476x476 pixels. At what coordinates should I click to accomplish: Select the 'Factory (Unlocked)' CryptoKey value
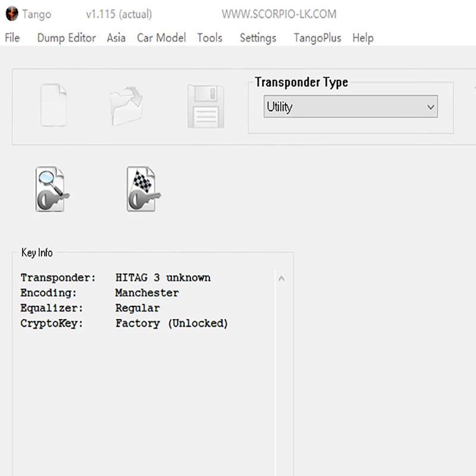171,323
